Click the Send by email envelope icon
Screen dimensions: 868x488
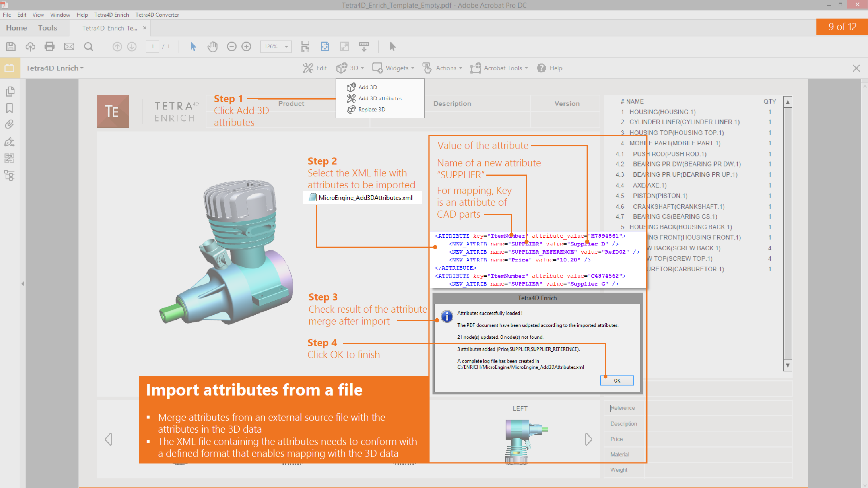click(x=69, y=46)
